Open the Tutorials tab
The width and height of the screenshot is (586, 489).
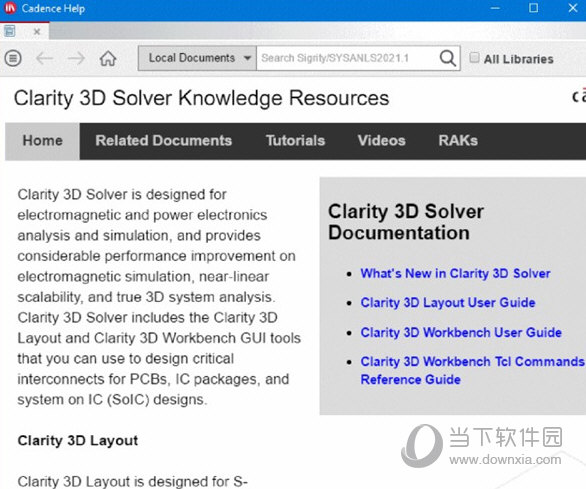tap(296, 141)
